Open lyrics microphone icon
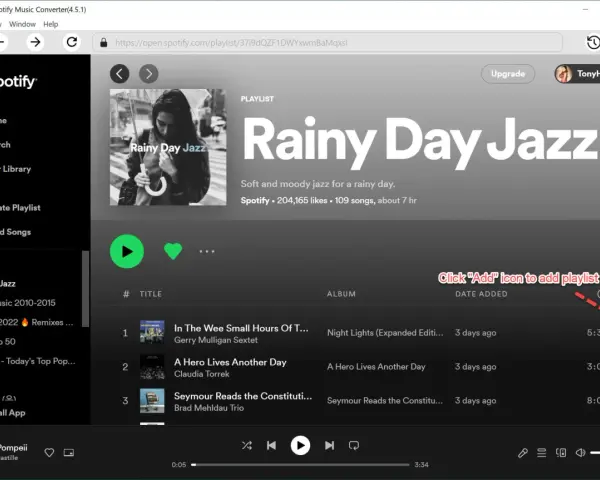 (523, 453)
